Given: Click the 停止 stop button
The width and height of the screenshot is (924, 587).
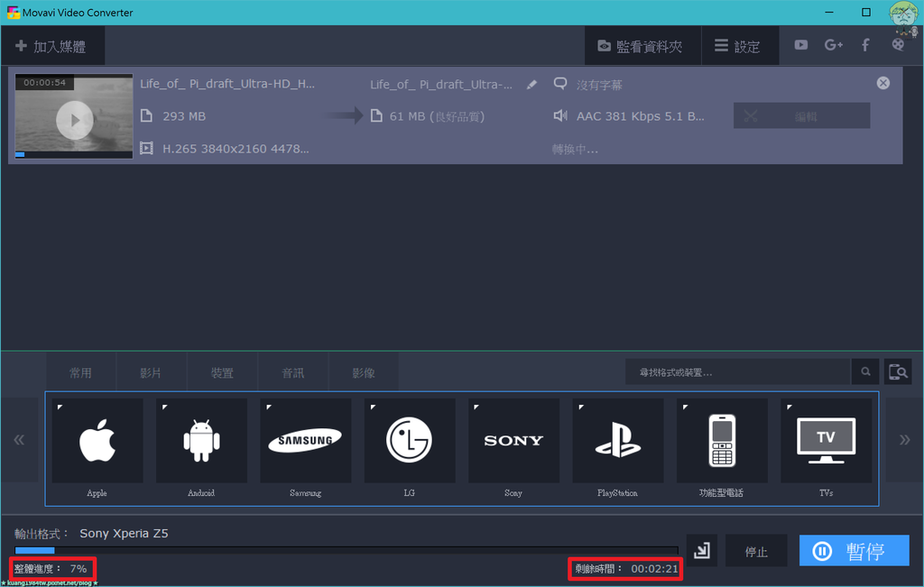Looking at the screenshot, I should pos(756,551).
